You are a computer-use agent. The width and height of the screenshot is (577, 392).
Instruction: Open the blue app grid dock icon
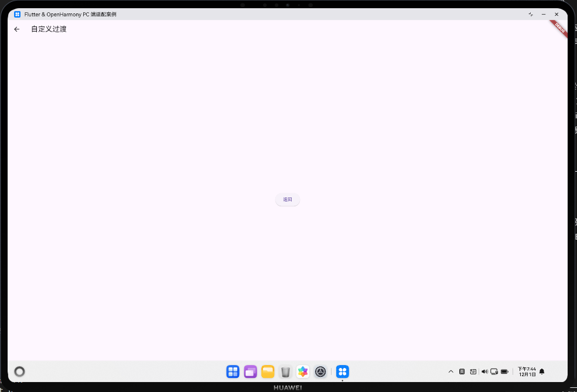pyautogui.click(x=233, y=371)
